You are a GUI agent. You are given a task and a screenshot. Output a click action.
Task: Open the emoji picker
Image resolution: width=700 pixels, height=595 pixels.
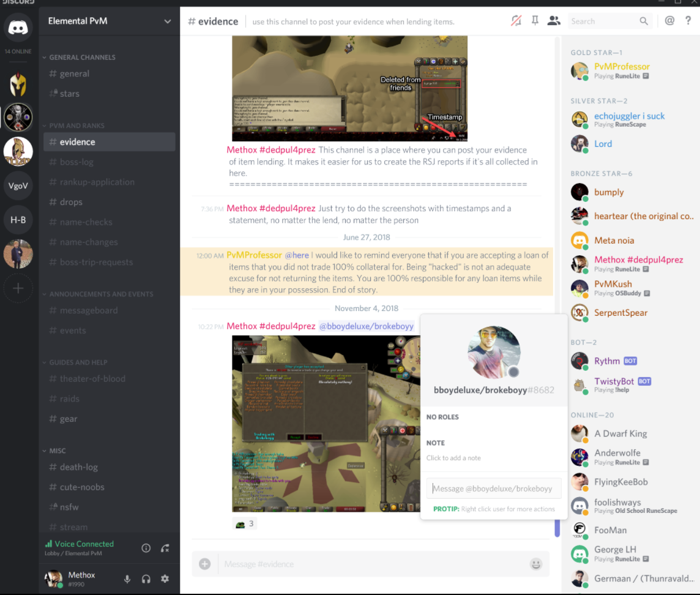click(536, 564)
